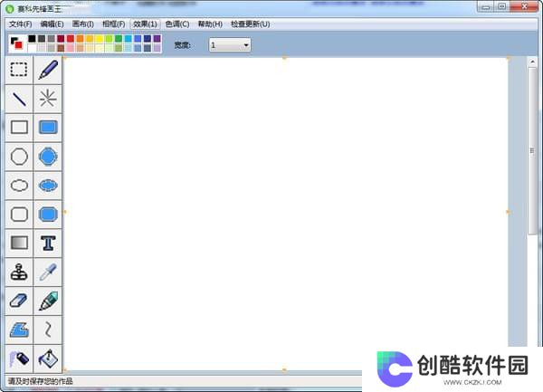Open the 编辑(E) menu

[x=52, y=24]
